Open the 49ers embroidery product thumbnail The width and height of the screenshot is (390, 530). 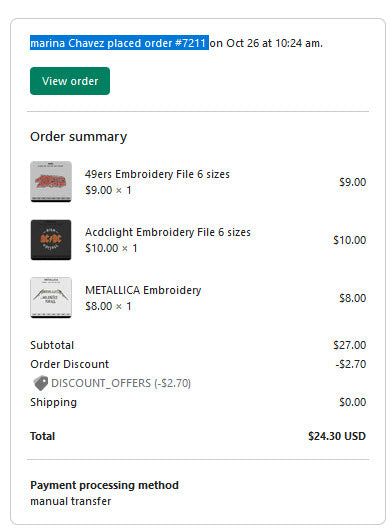[51, 182]
